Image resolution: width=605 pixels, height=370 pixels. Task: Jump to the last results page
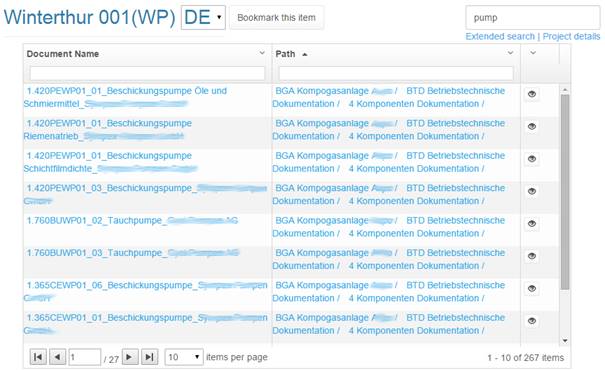pos(149,357)
